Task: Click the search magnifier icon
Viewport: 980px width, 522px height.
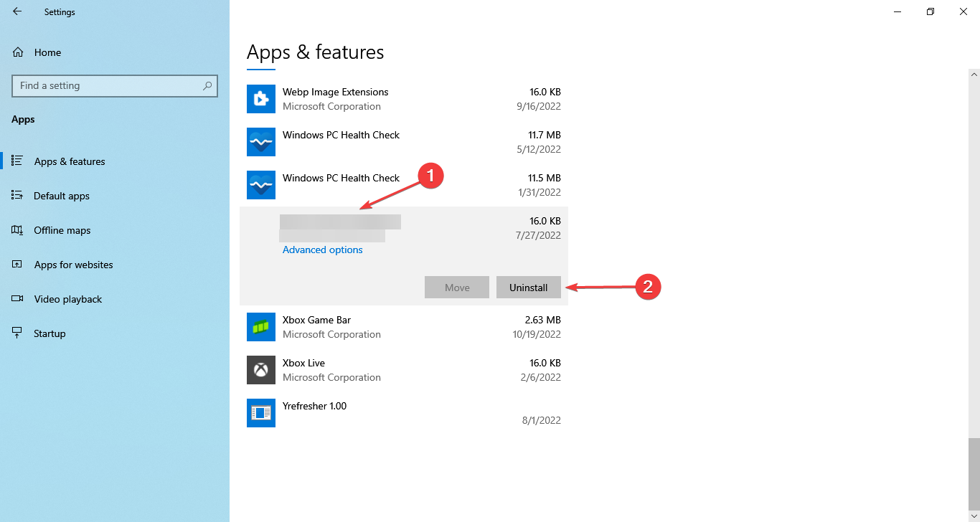Action: click(207, 85)
